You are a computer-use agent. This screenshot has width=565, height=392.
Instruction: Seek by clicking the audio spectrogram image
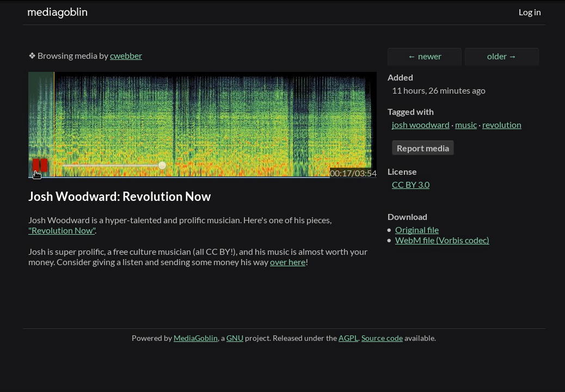coord(202,124)
